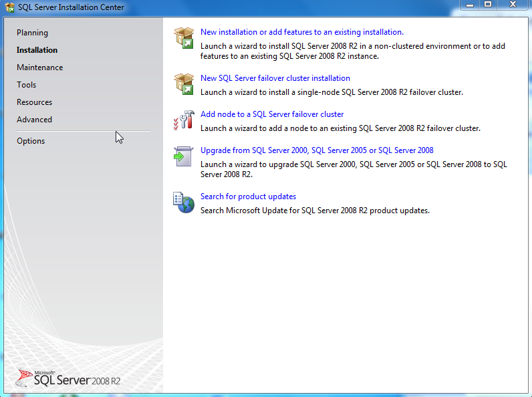Screen dimensions: 532x397
Task: Click the SQL Server title bar icon
Action: click(9, 7)
